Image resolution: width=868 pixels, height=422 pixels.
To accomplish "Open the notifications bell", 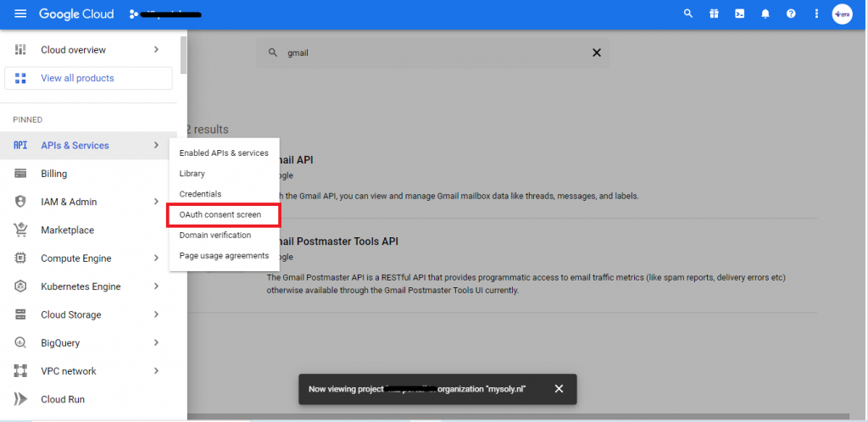I will 765,14.
